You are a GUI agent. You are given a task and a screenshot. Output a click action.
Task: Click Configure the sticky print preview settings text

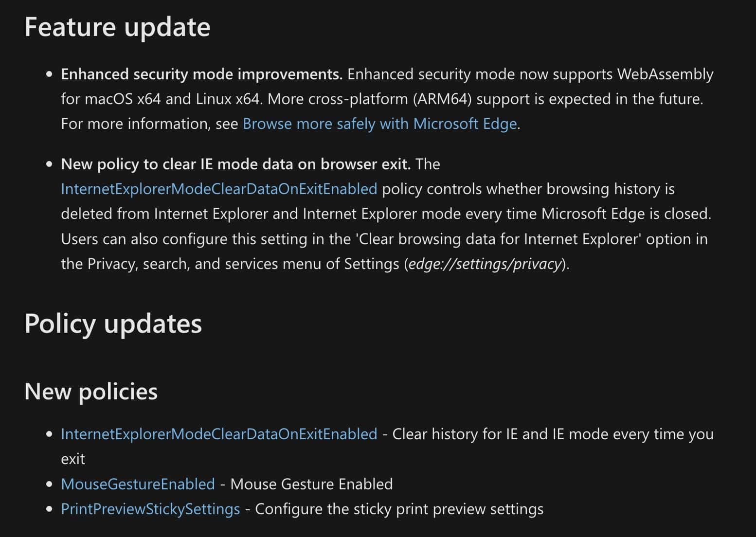coord(399,509)
